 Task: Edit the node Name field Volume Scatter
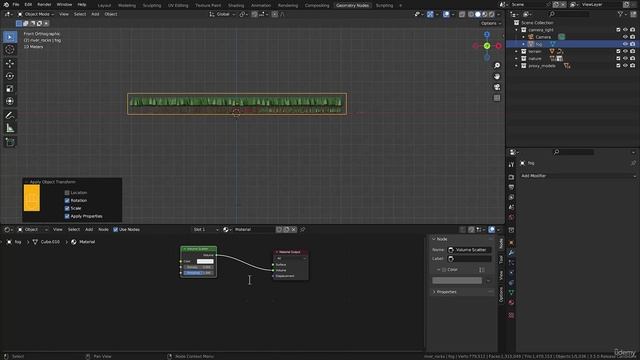coord(469,250)
